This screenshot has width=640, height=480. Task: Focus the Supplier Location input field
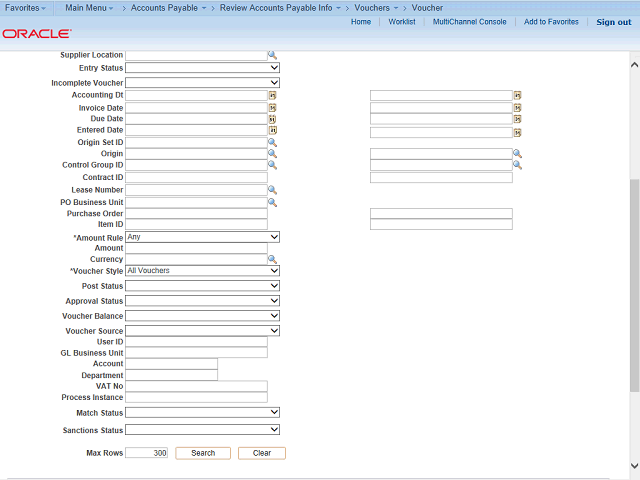[x=196, y=55]
